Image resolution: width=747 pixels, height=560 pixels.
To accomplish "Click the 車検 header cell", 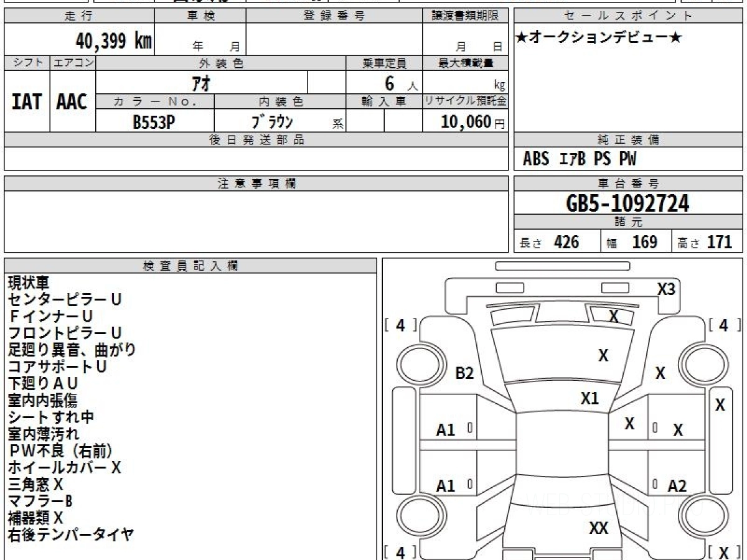I will pyautogui.click(x=200, y=16).
